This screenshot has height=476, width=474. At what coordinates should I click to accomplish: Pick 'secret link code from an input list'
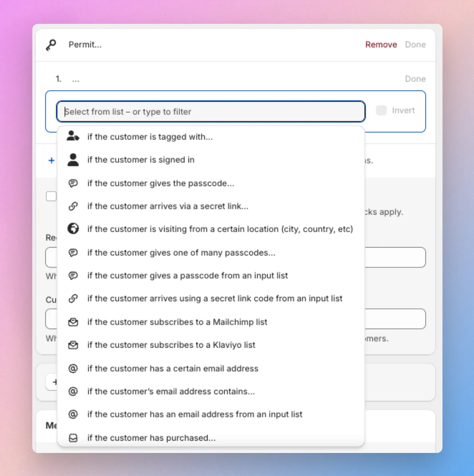coord(211,298)
